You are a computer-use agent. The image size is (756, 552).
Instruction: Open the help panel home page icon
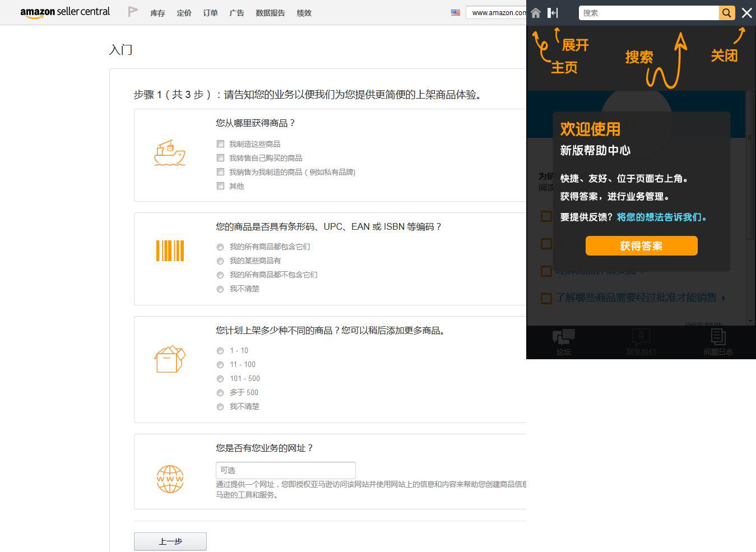(x=536, y=12)
